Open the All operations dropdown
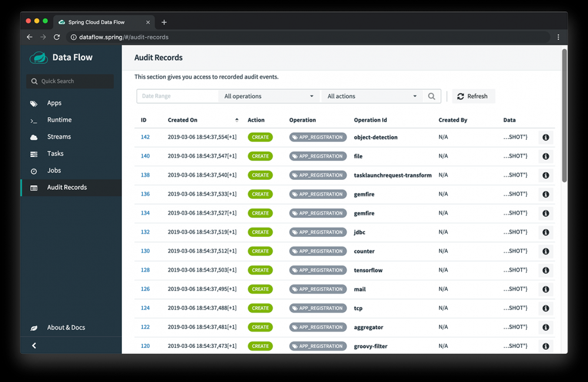This screenshot has width=588, height=382. [x=269, y=96]
